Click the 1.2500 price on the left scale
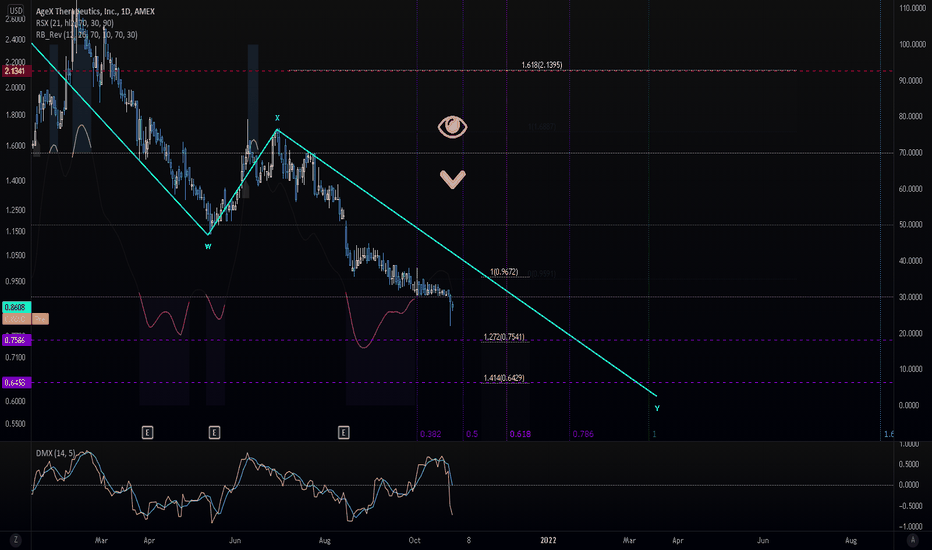932x550 pixels. (15, 210)
